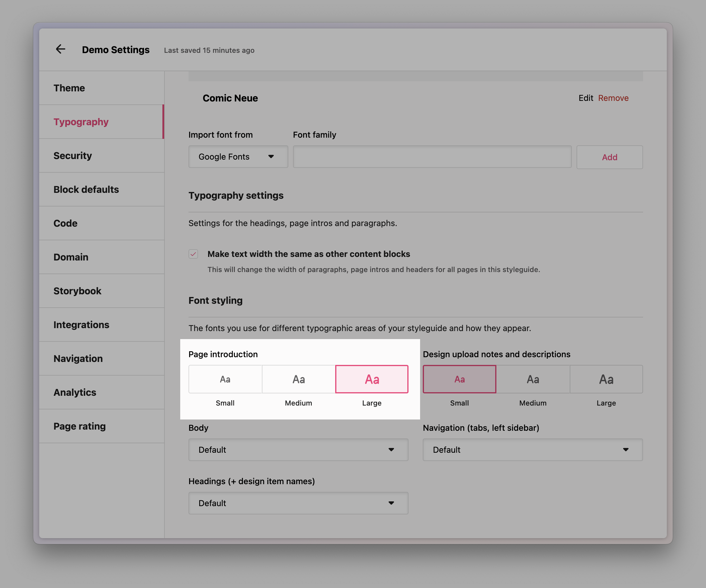Uncheck Make text width the same as other content blocks
Viewport: 706px width, 588px height.
click(193, 254)
